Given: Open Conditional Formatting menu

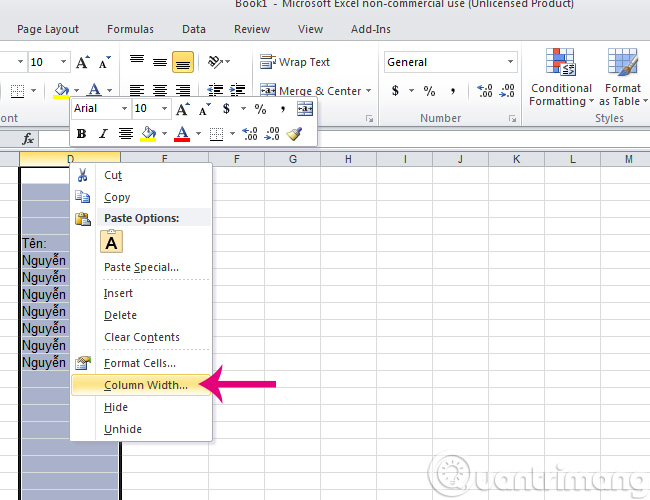Looking at the screenshot, I should (x=561, y=78).
